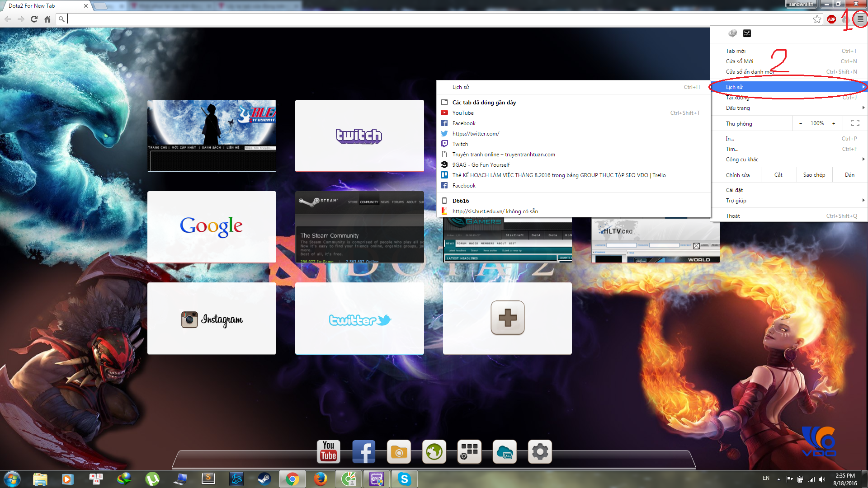
Task: Open the settings gear in dock
Action: pyautogui.click(x=540, y=451)
